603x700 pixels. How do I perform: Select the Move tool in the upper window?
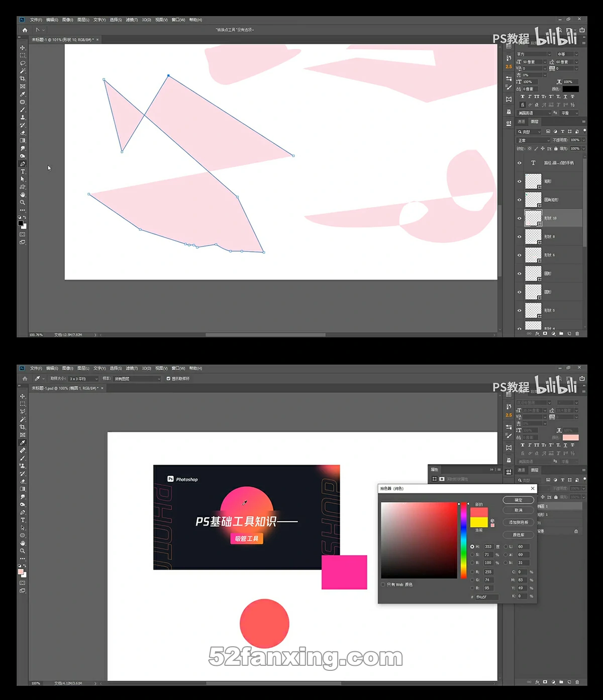23,48
